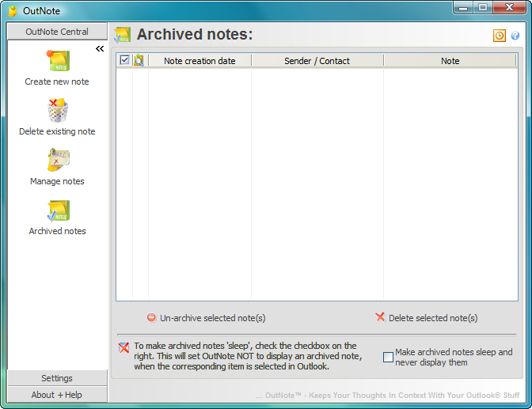Screen dimensions: 532x409
Task: Click the Manage notes label
Action: 57,181
